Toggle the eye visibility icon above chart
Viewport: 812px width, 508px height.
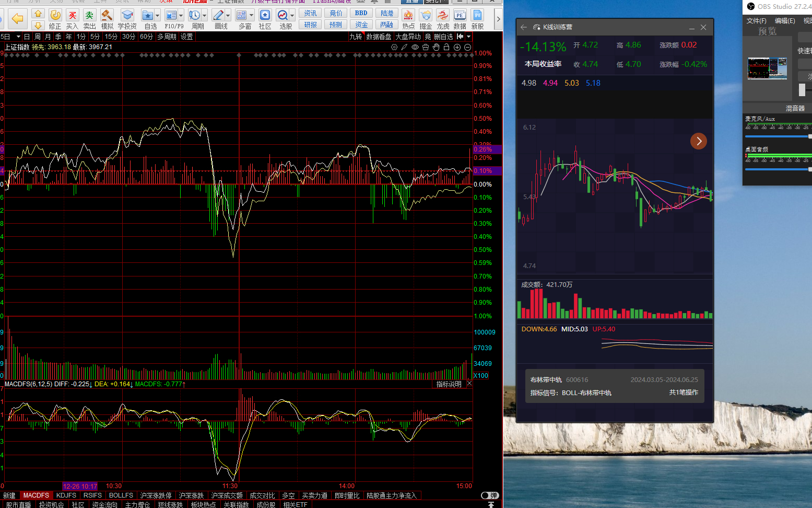click(415, 47)
